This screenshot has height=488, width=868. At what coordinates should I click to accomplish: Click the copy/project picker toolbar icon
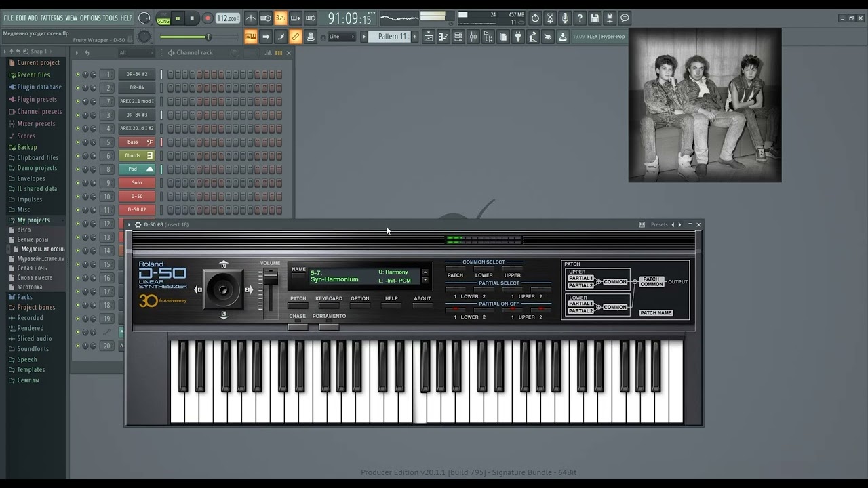pyautogui.click(x=503, y=37)
